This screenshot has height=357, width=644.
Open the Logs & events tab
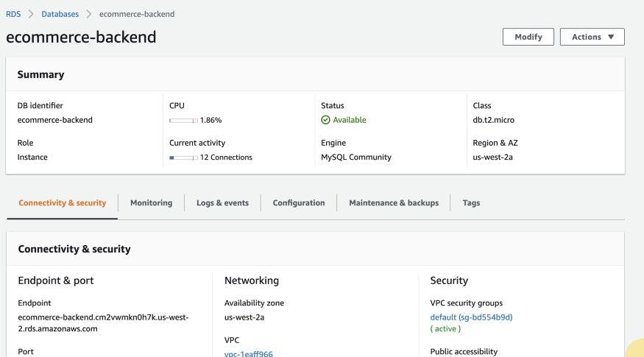222,203
